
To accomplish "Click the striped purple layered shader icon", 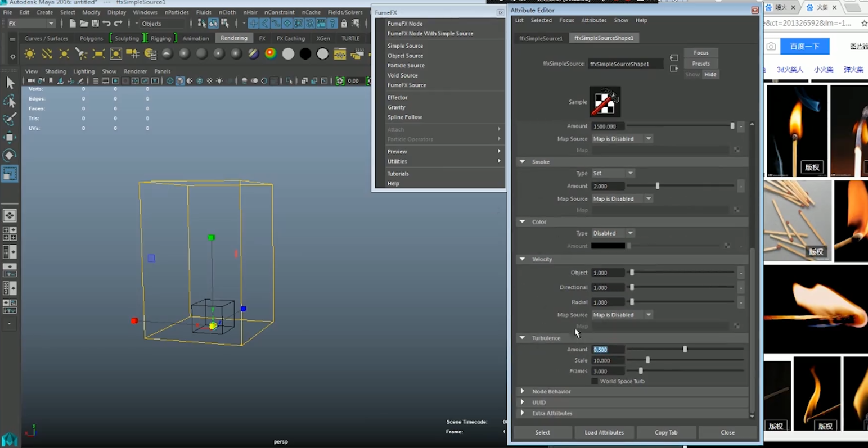I will 254,54.
